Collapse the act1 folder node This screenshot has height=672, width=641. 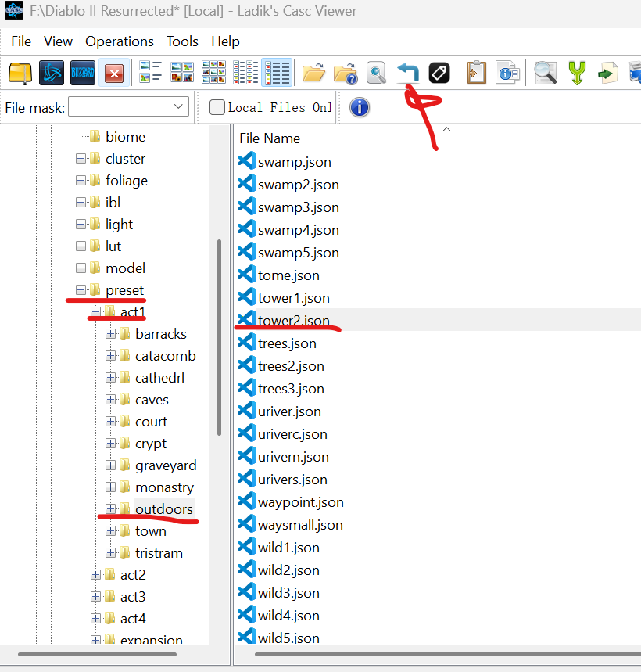click(x=95, y=311)
